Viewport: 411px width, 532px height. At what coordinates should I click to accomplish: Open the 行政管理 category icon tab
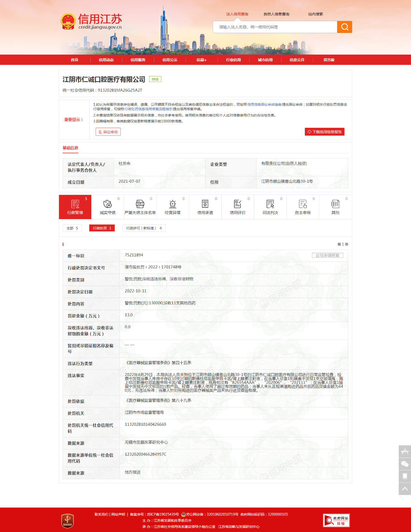point(75,207)
